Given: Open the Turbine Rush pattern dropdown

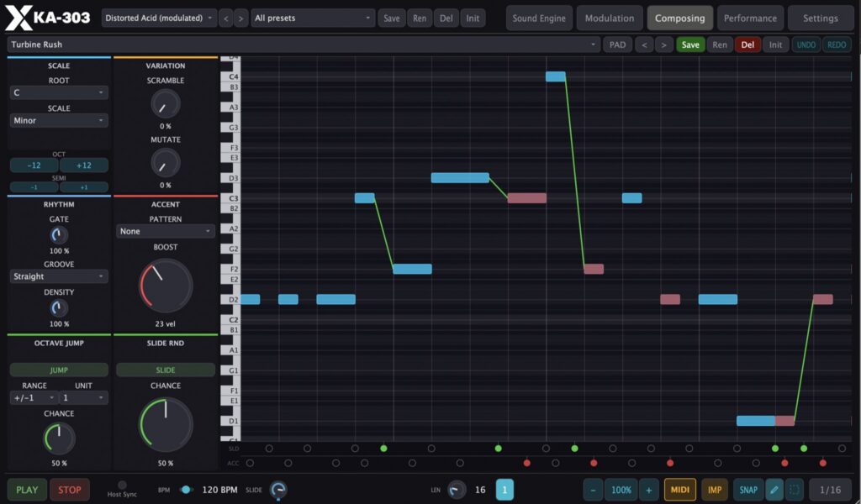Looking at the screenshot, I should tap(303, 45).
